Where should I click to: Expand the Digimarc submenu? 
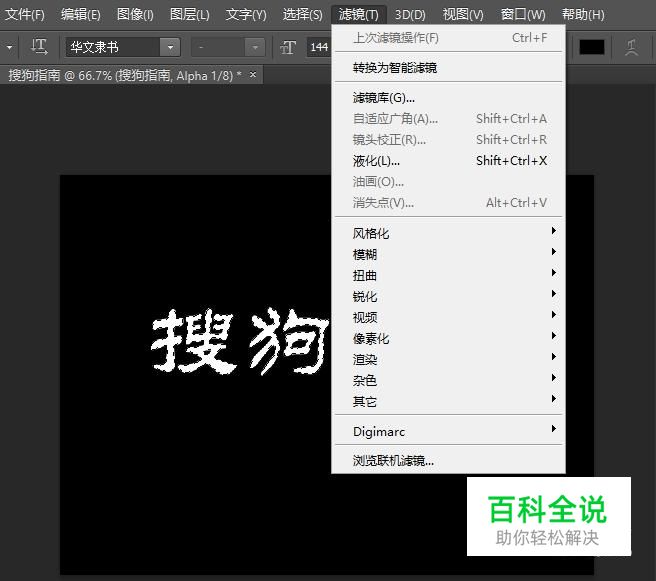click(448, 431)
